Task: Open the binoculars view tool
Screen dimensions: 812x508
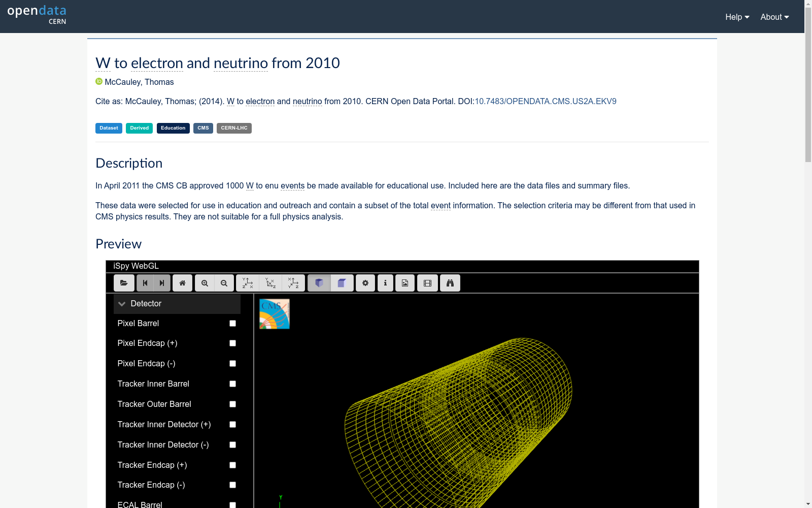Action: click(450, 283)
